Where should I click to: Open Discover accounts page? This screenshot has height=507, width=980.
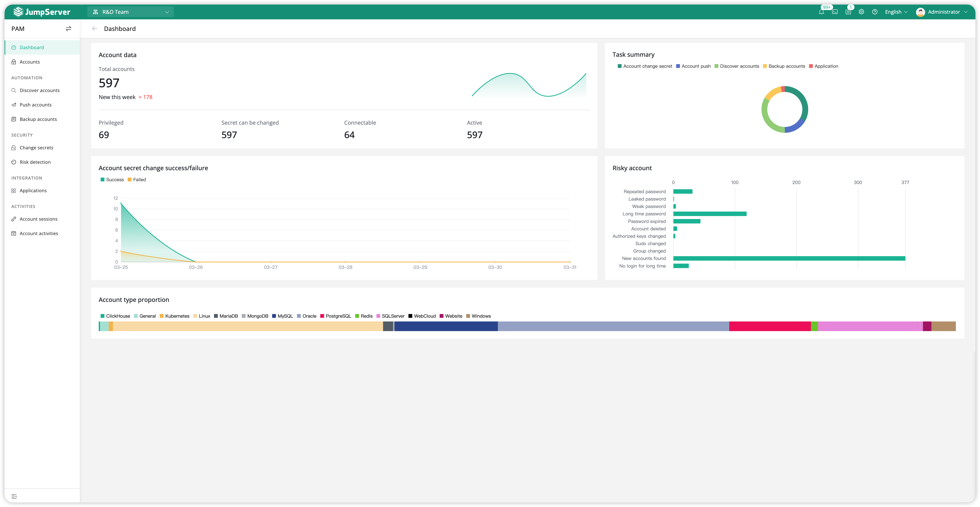(39, 91)
